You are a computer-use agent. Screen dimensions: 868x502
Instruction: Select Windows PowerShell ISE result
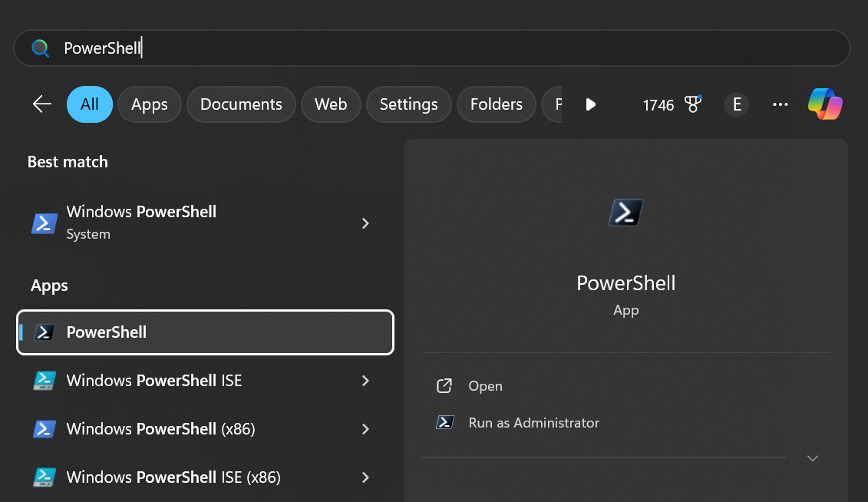click(206, 381)
